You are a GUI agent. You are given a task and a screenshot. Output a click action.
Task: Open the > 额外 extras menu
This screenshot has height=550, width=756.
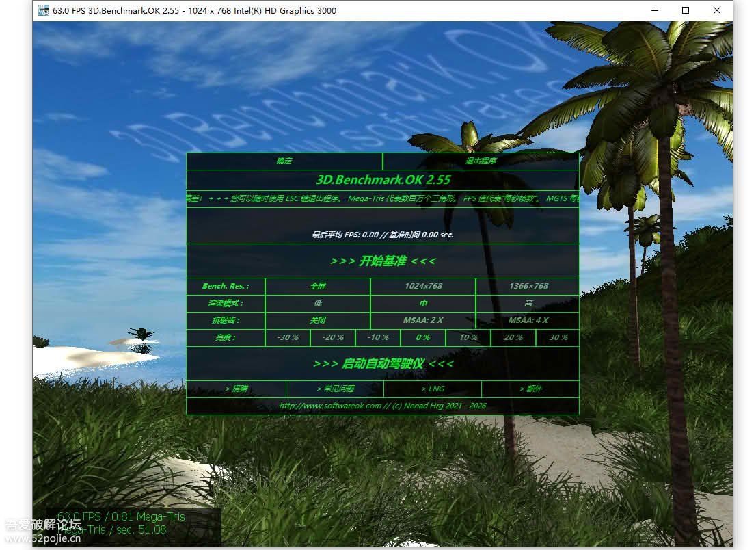[530, 389]
